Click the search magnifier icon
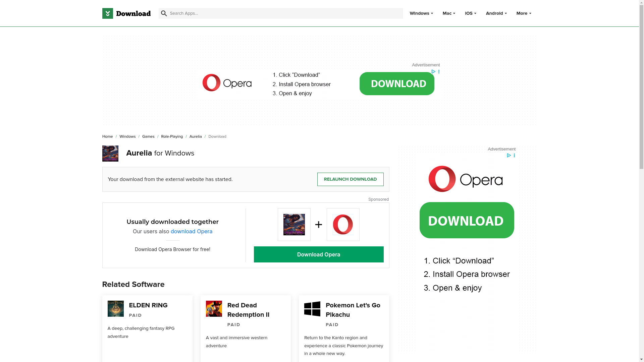The width and height of the screenshot is (644, 362). coord(164,13)
